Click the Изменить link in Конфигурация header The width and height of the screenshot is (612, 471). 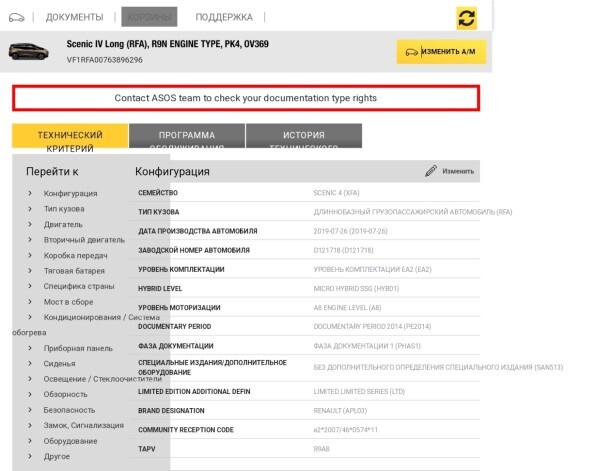click(x=458, y=171)
